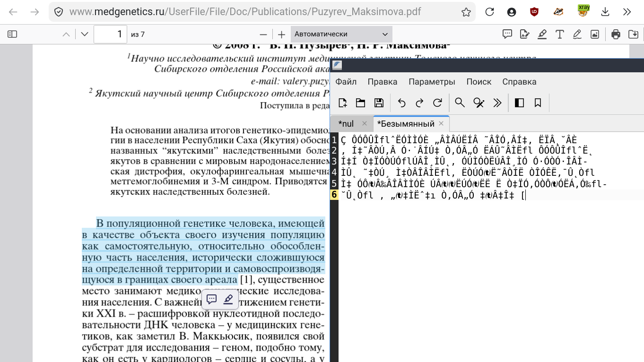Toggle the editor side panel
The width and height of the screenshot is (644, 362).
click(x=519, y=103)
